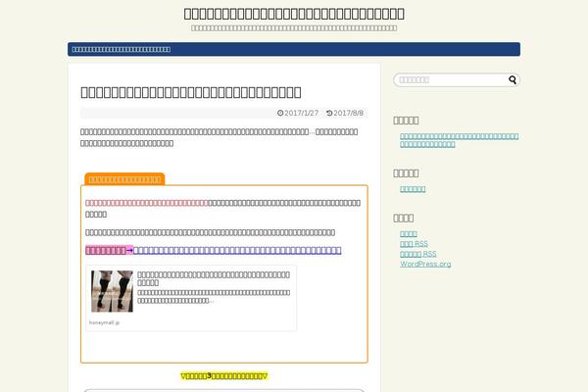Click the updated date 2017/8/8
Screen dimensions: 588x392
click(348, 113)
